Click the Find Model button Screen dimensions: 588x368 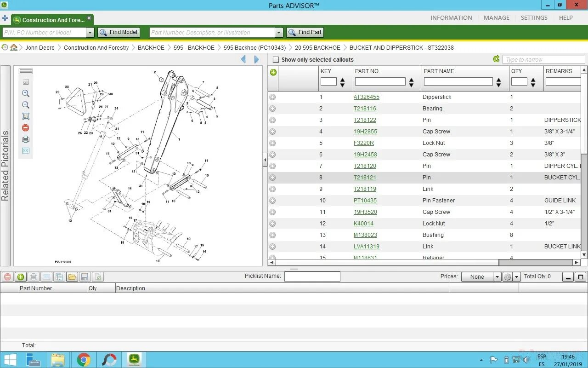tap(119, 33)
